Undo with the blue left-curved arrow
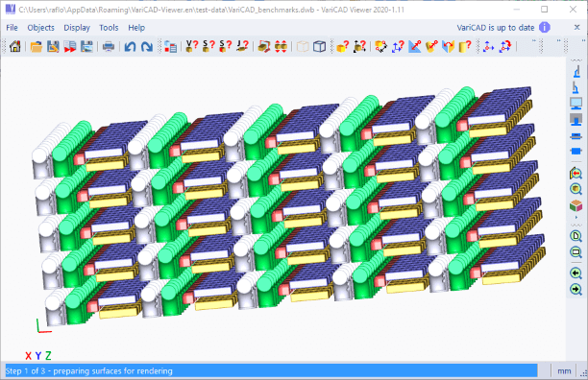 click(130, 46)
